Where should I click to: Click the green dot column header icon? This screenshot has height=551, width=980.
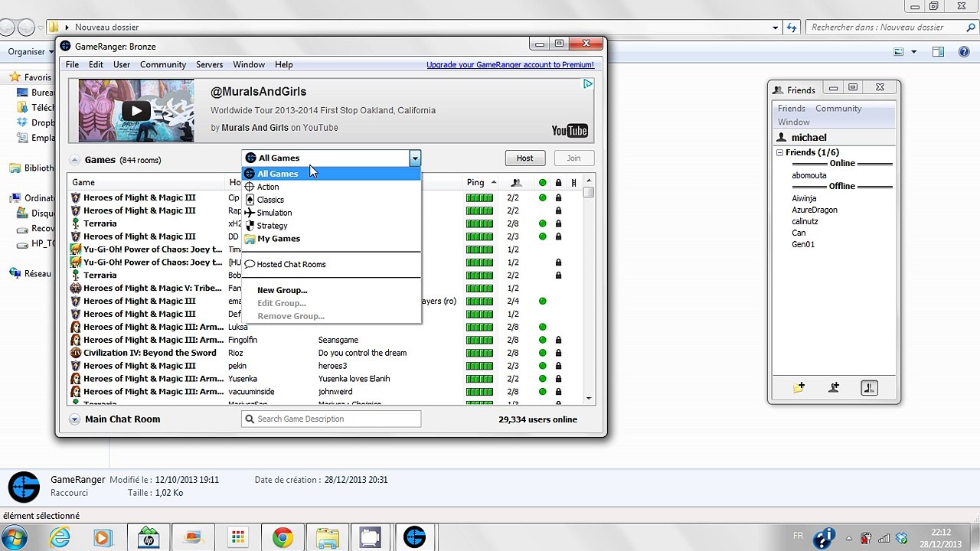coord(543,182)
